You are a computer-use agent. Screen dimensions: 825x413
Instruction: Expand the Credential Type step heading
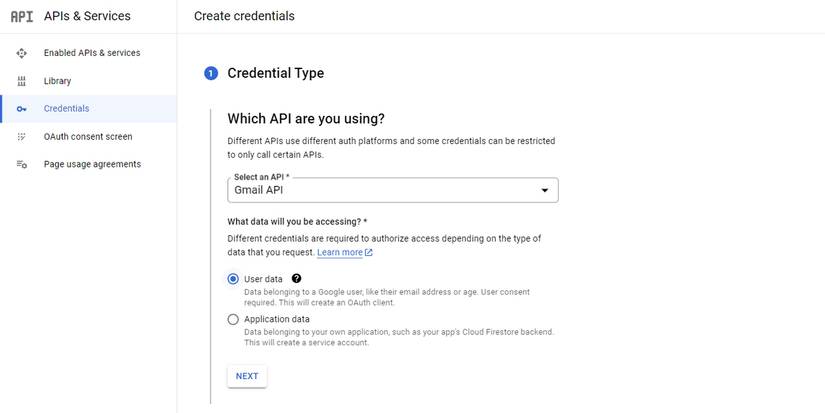point(276,73)
